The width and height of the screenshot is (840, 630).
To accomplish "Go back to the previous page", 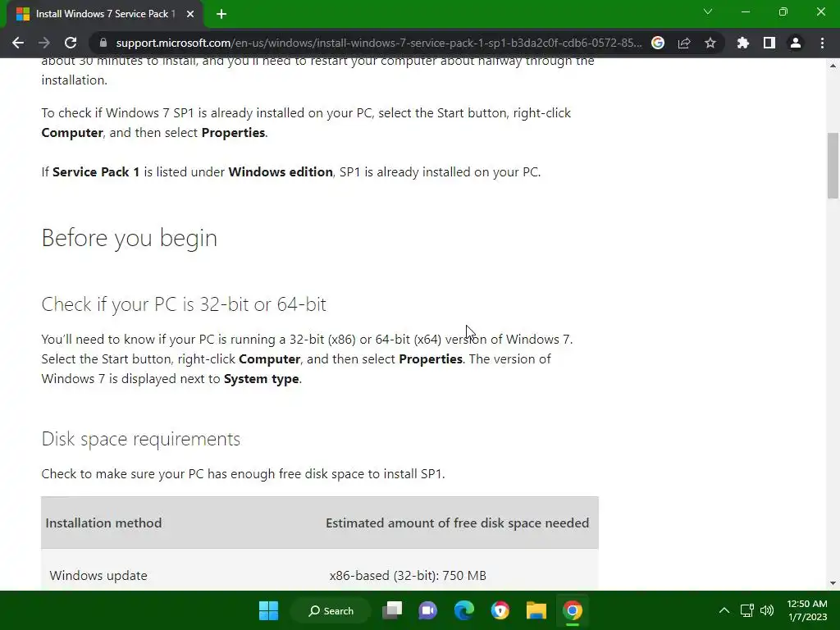I will coord(18,43).
